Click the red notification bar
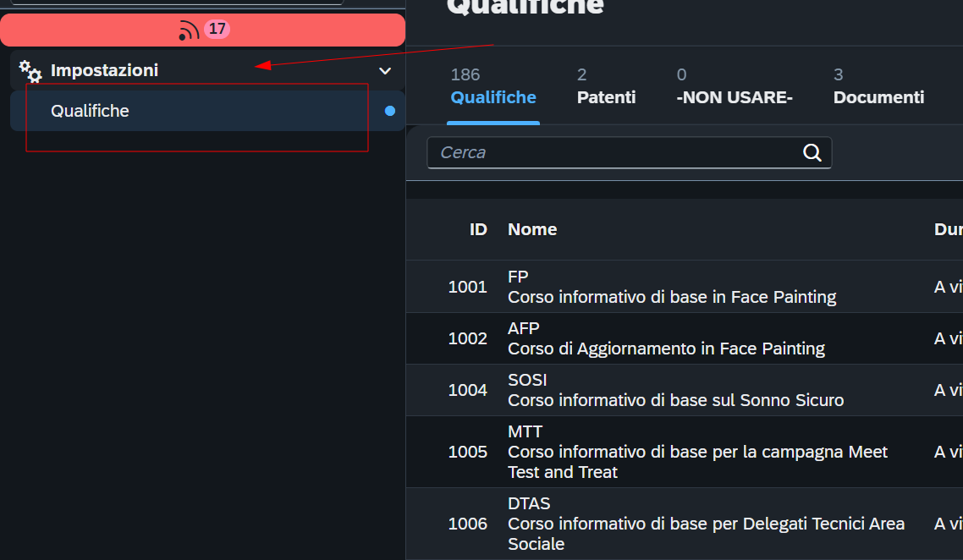The height and width of the screenshot is (560, 963). coord(203,30)
